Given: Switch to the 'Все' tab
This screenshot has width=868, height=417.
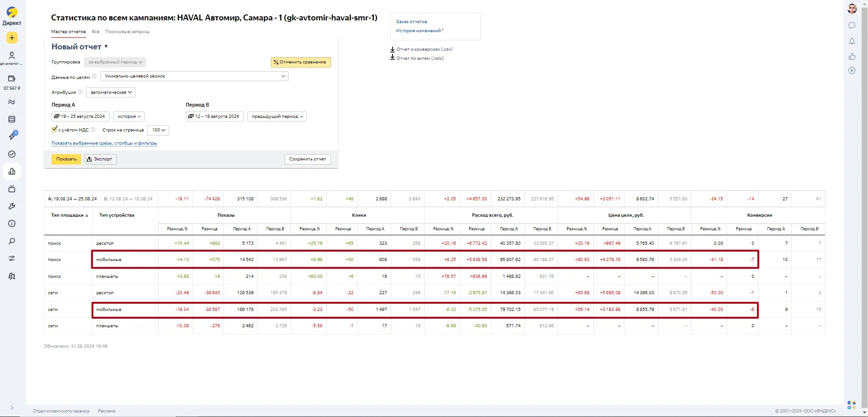Looking at the screenshot, I should [96, 32].
